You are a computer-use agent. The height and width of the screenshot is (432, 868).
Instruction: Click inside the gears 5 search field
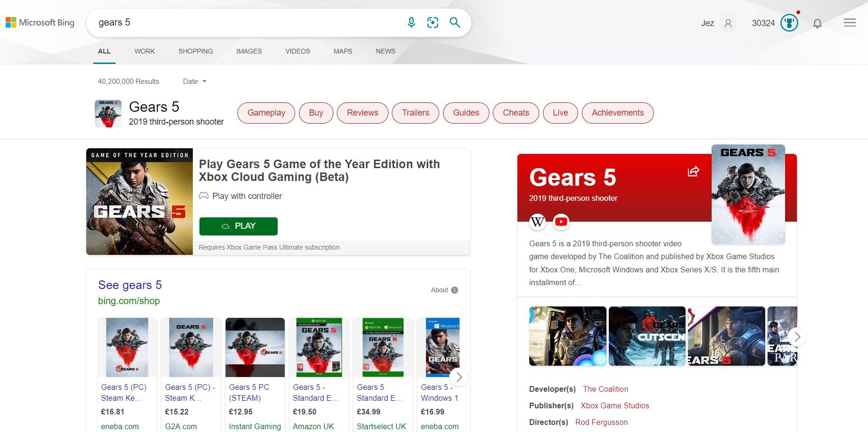pos(213,22)
